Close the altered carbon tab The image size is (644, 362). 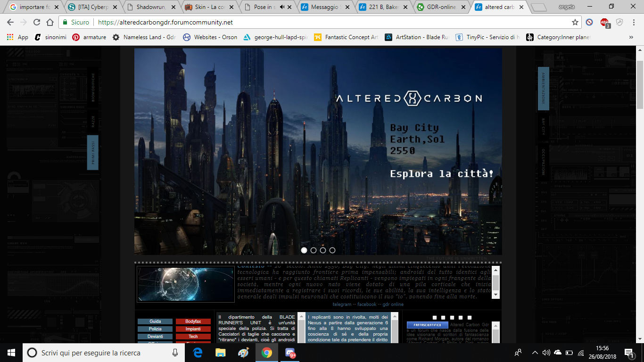521,7
